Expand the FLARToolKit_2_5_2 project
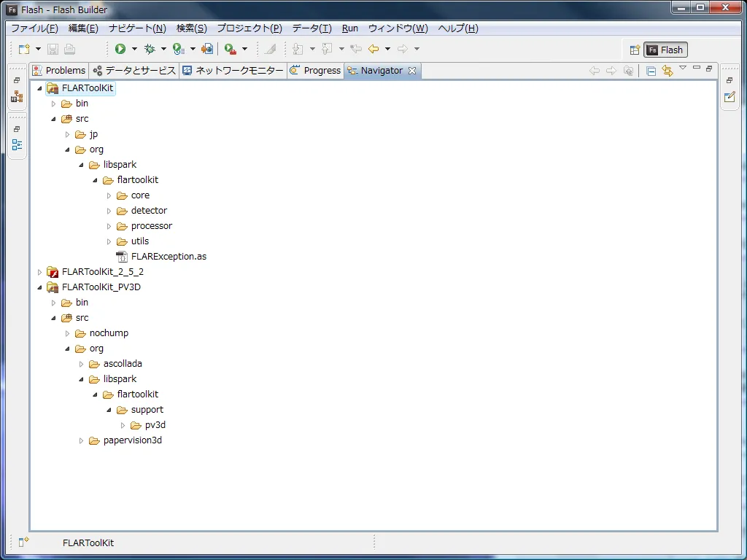This screenshot has width=747, height=560. (x=39, y=273)
